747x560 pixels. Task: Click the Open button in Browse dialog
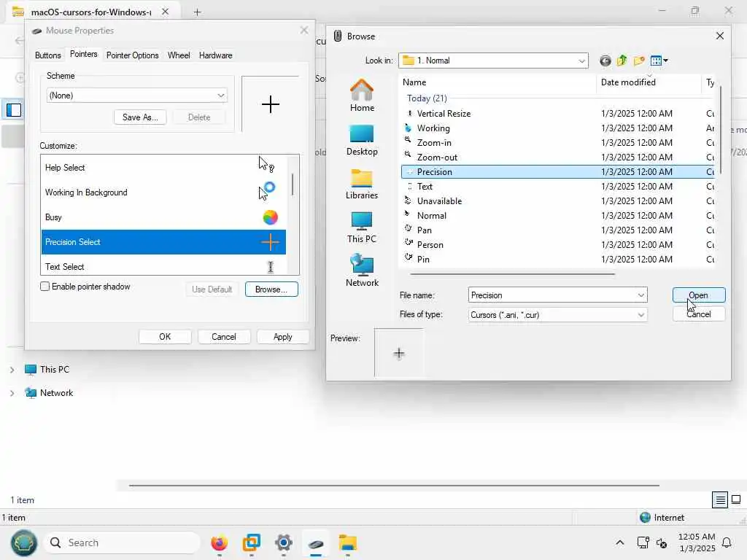[698, 295]
